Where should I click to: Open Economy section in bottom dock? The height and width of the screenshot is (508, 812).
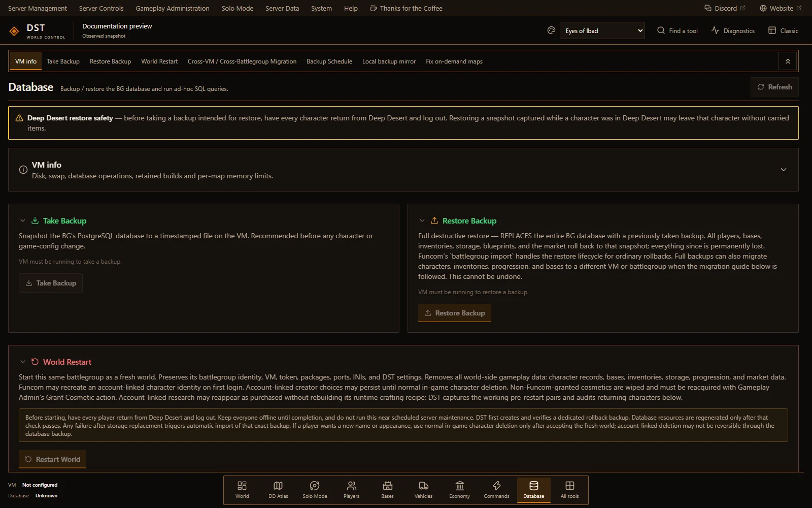459,490
